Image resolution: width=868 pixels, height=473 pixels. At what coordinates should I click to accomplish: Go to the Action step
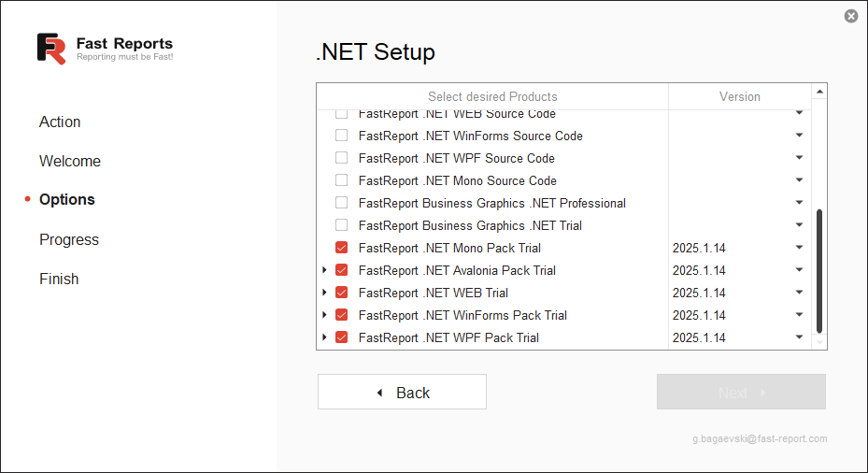[60, 122]
